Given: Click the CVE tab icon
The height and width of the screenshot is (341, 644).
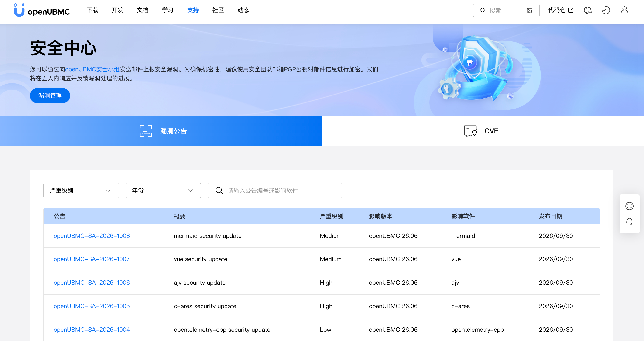Looking at the screenshot, I should pos(470,131).
